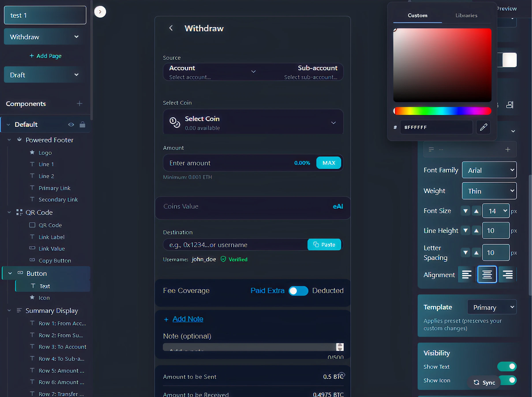This screenshot has width=532, height=397.
Task: Click the Add Note link
Action: tap(188, 319)
